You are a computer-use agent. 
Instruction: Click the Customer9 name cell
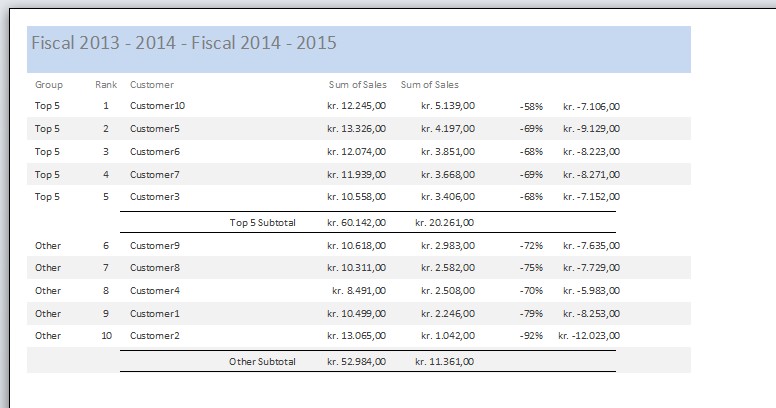point(155,245)
